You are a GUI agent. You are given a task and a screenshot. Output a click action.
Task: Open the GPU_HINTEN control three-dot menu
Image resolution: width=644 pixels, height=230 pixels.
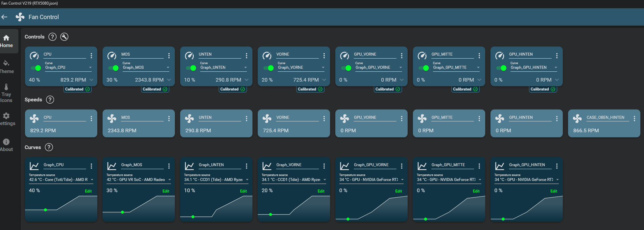(557, 56)
